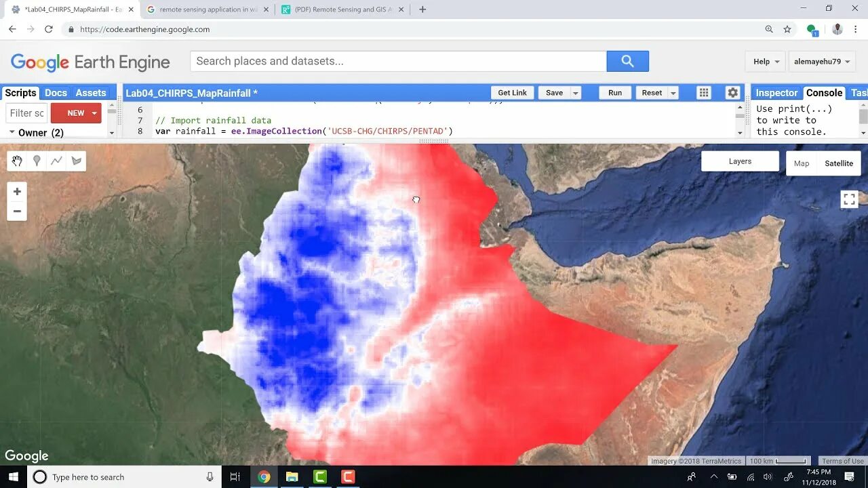
Task: Click the orange Camtasia recorder taskbar icon
Action: tap(348, 477)
